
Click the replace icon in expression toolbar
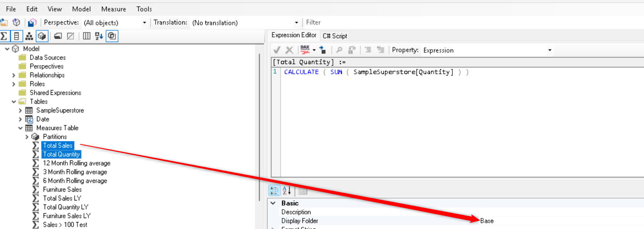tap(352, 50)
